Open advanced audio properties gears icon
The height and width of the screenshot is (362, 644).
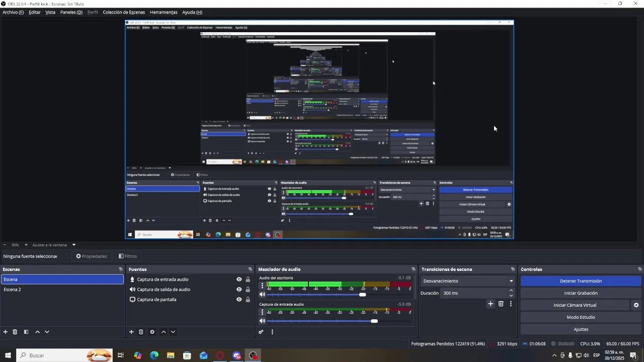[261, 332]
